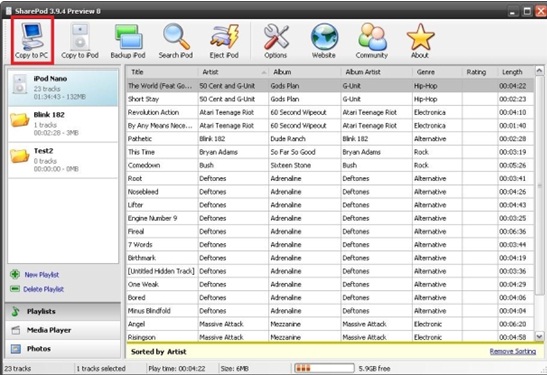The image size is (547, 375).
Task: Sort by the Album column header
Action: tap(305, 72)
